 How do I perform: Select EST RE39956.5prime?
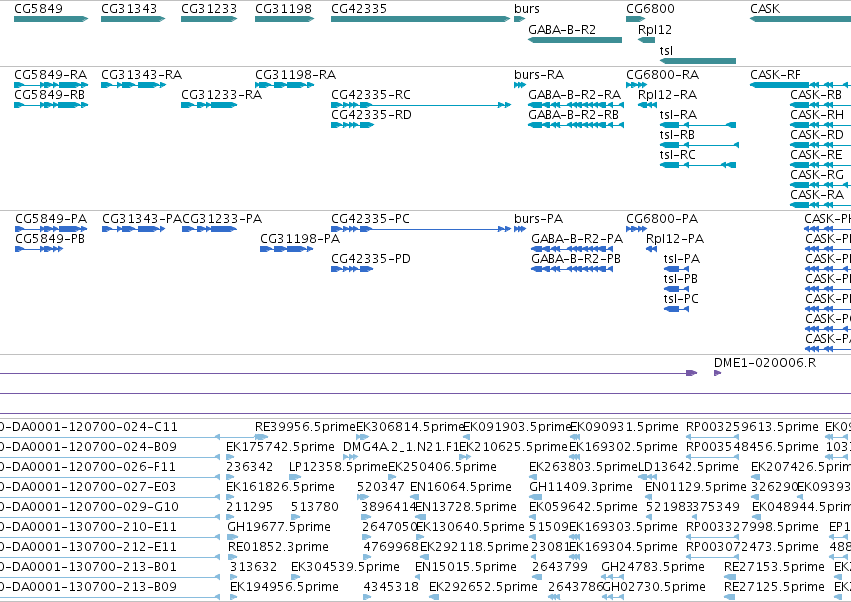tap(305, 427)
